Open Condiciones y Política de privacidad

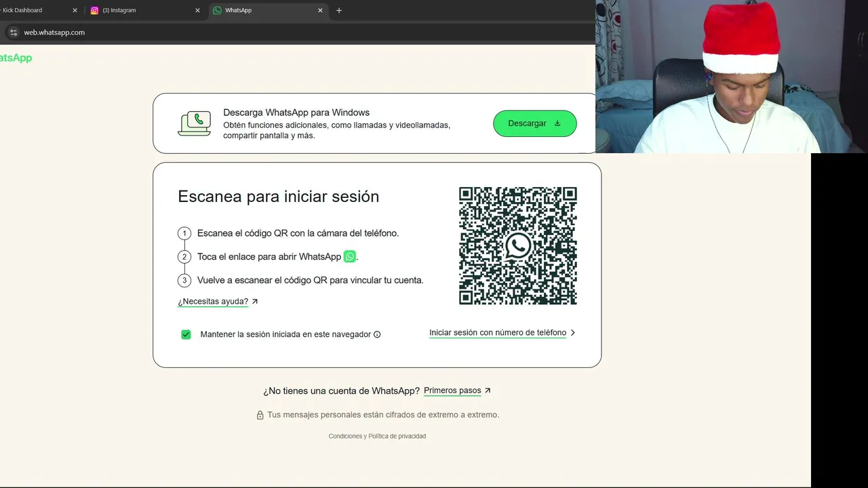pos(377,436)
